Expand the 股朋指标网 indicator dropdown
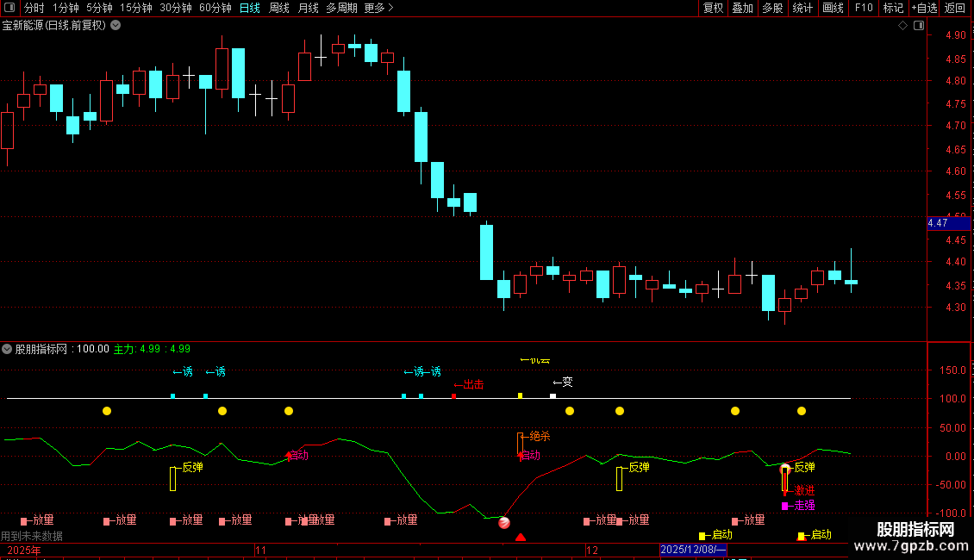Viewport: 974px width, 560px height. point(7,349)
